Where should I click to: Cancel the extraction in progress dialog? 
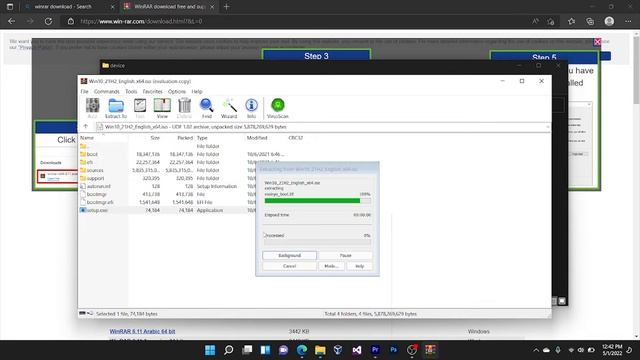[x=289, y=266]
